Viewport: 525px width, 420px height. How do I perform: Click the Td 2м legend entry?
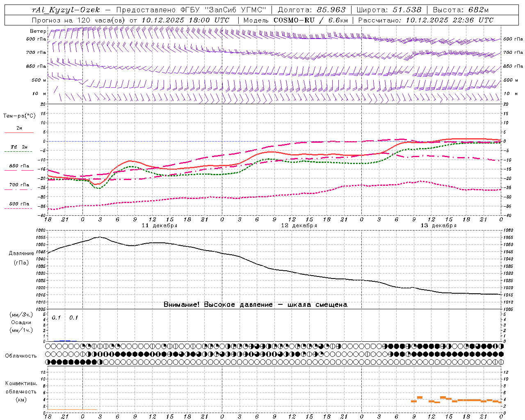point(19,147)
